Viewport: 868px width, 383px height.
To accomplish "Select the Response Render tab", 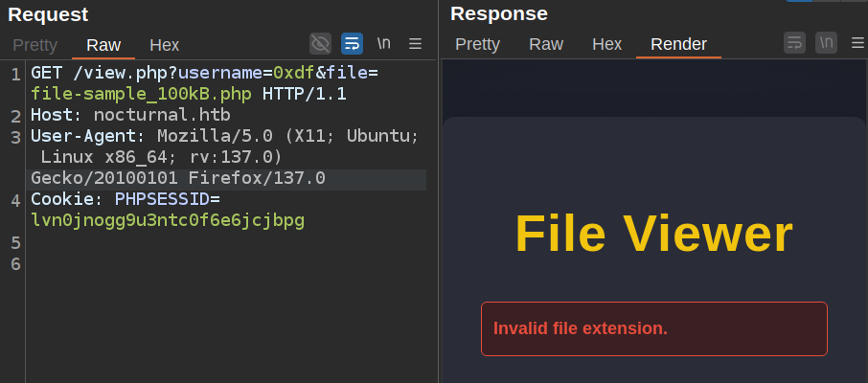I will pyautogui.click(x=678, y=44).
